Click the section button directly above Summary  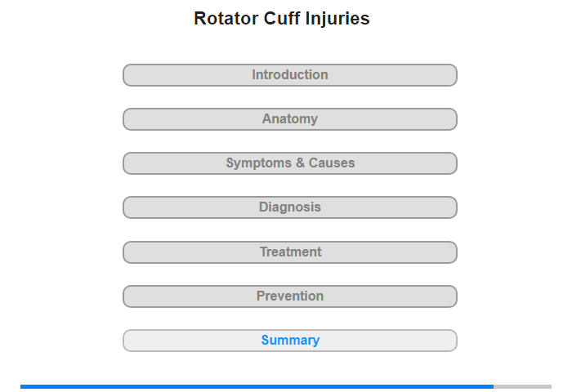tap(289, 296)
